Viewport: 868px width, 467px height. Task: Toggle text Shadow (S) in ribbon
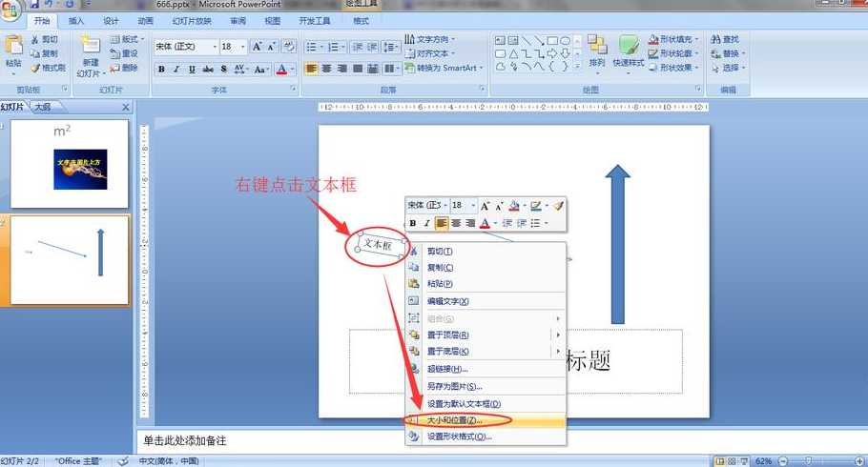(223, 70)
